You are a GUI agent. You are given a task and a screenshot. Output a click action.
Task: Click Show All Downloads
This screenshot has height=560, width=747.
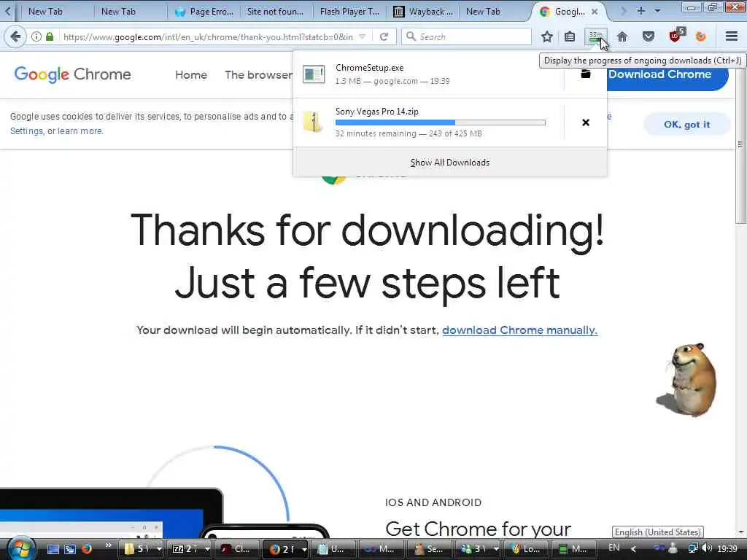449,163
